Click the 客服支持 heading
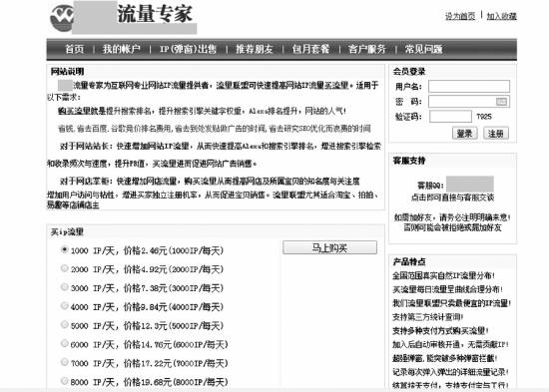The width and height of the screenshot is (549, 392). pos(409,161)
